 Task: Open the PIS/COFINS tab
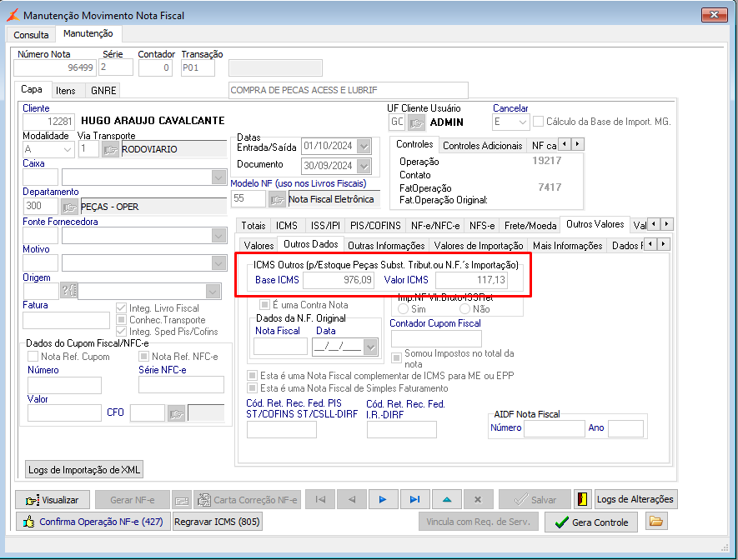point(374,225)
